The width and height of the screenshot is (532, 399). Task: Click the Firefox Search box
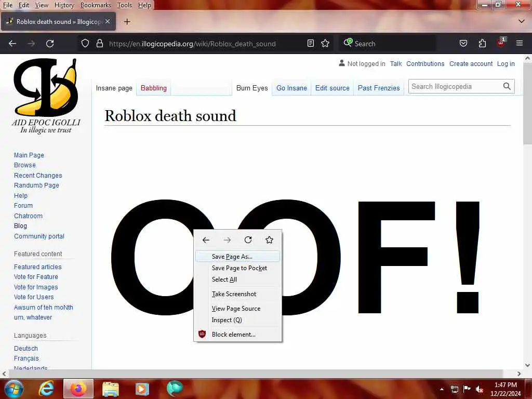pyautogui.click(x=387, y=44)
